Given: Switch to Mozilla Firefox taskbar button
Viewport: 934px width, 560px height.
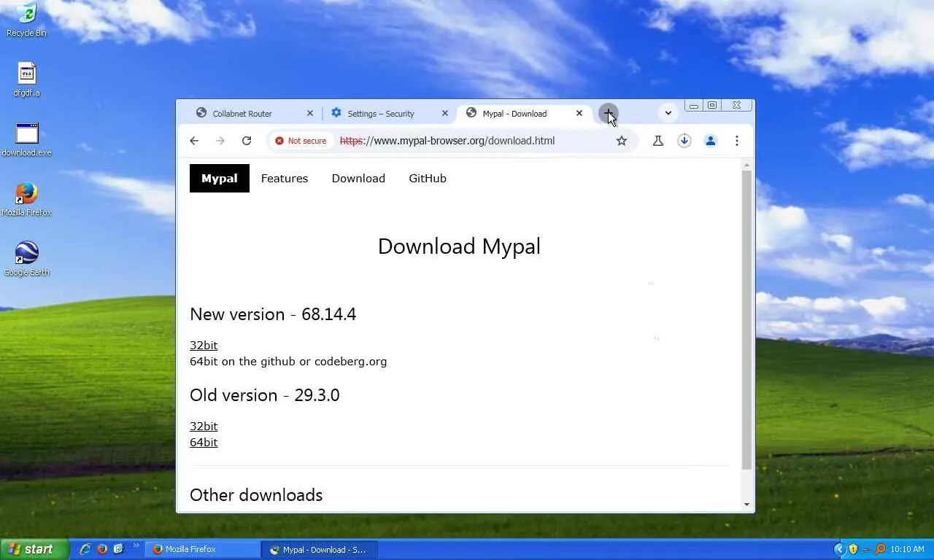Looking at the screenshot, I should (203, 549).
